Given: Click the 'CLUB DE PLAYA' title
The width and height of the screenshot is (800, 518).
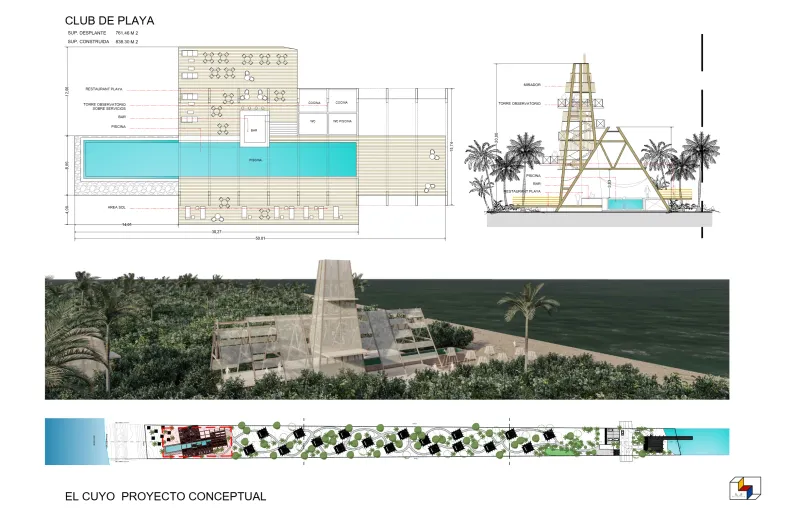Looking at the screenshot, I should pos(109,20).
